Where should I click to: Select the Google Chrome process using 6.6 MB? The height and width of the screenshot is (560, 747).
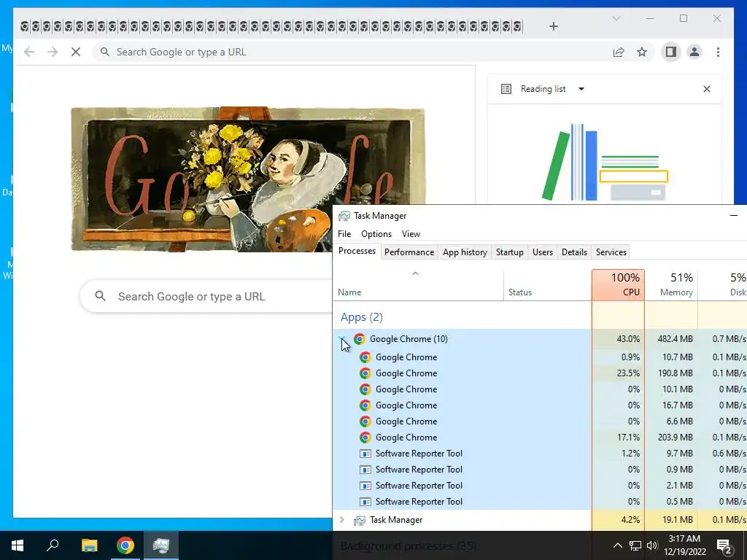tap(540, 421)
